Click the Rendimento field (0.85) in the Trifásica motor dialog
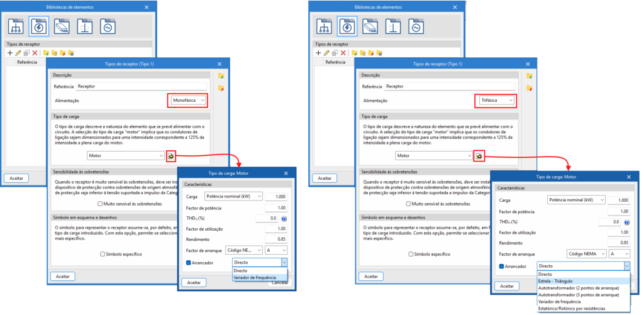The height and width of the screenshot is (315, 644). pyautogui.click(x=619, y=243)
